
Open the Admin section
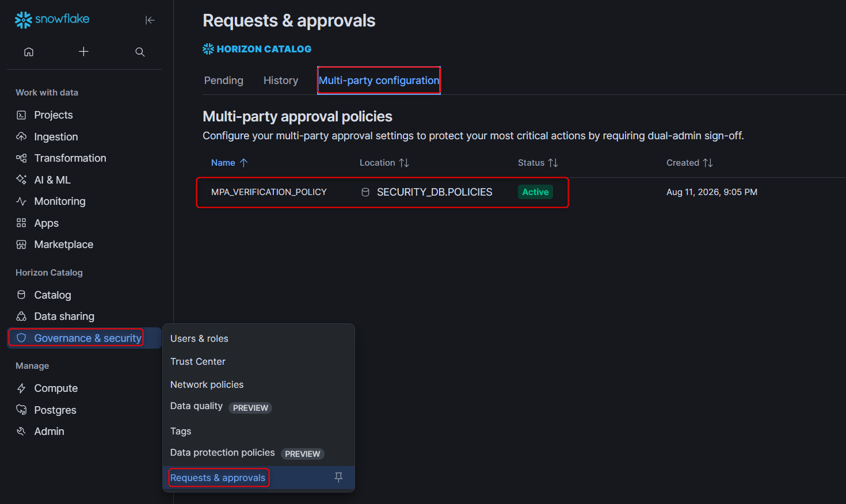[x=49, y=432]
